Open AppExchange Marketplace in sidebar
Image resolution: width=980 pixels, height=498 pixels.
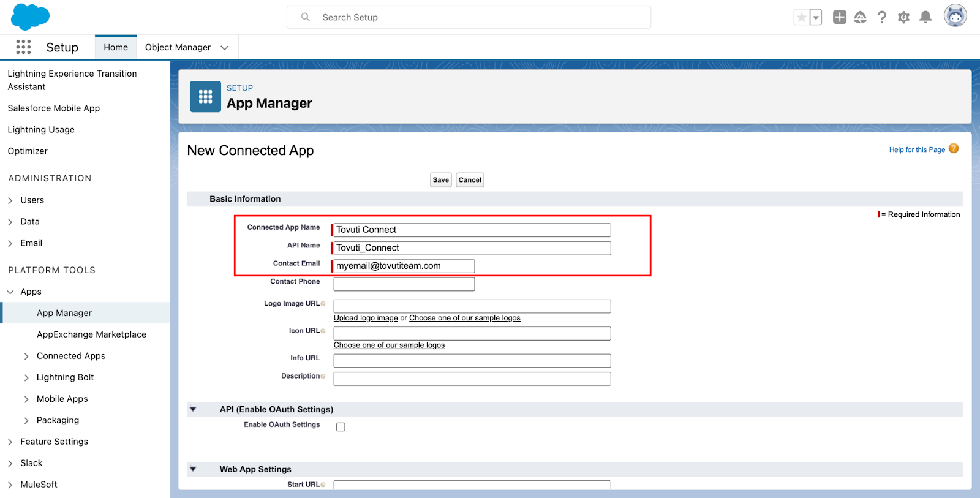pos(91,334)
